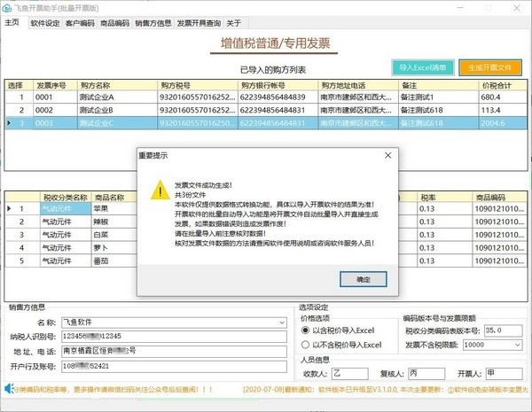
Task: Click the 商品编码 column header in goods table
Action: pyautogui.click(x=499, y=198)
